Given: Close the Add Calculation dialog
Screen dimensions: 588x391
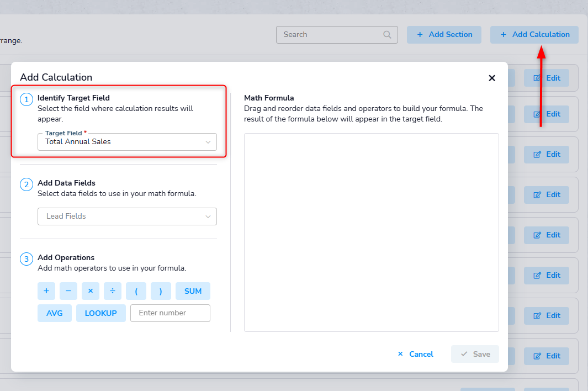Looking at the screenshot, I should (491, 78).
